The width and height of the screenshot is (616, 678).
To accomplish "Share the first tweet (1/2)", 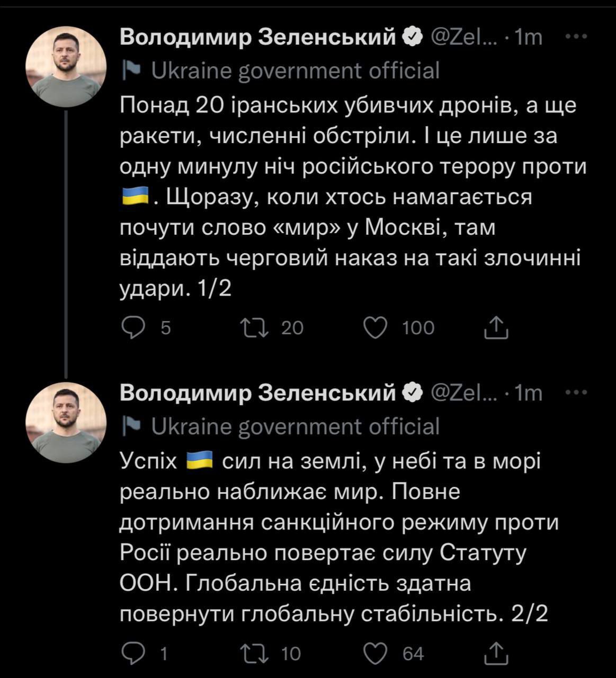I will 497,328.
